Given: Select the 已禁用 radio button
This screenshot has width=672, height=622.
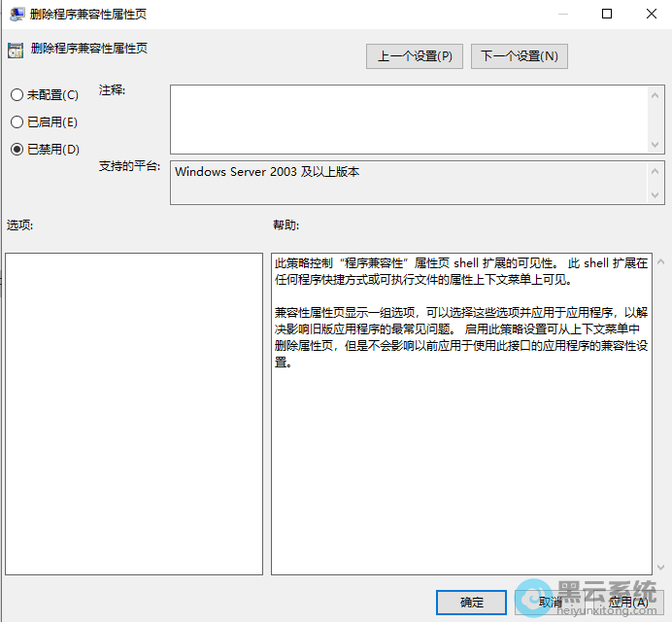Looking at the screenshot, I should pos(16,149).
